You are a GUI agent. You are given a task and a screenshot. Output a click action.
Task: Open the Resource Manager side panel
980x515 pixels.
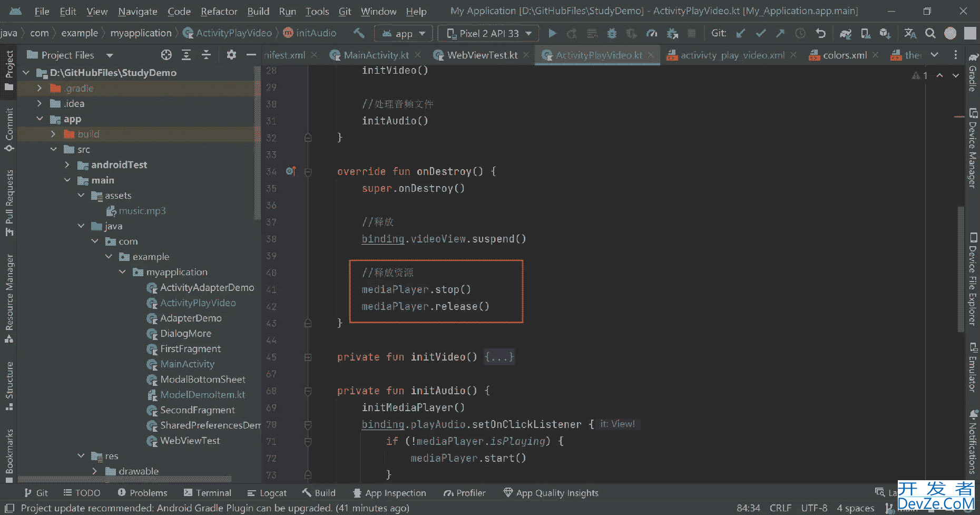point(9,298)
